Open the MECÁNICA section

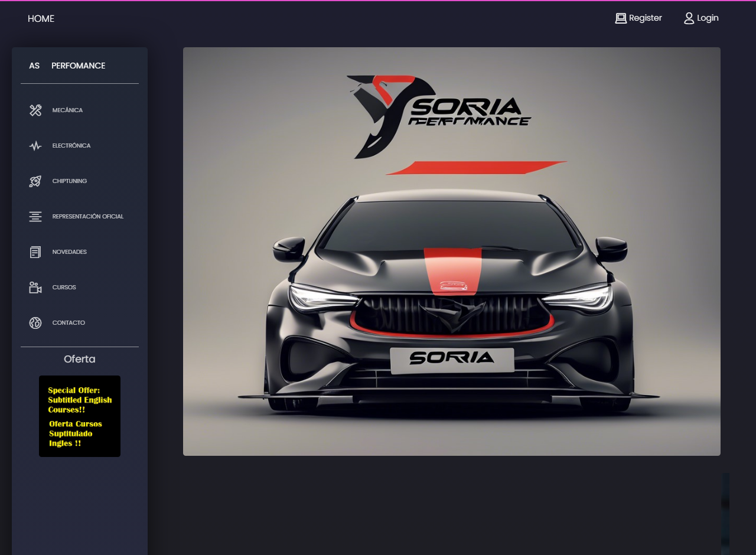[x=67, y=110]
